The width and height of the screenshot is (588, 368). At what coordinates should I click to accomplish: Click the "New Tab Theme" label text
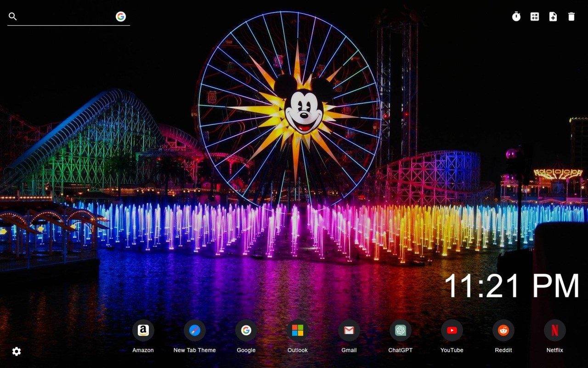(x=195, y=350)
